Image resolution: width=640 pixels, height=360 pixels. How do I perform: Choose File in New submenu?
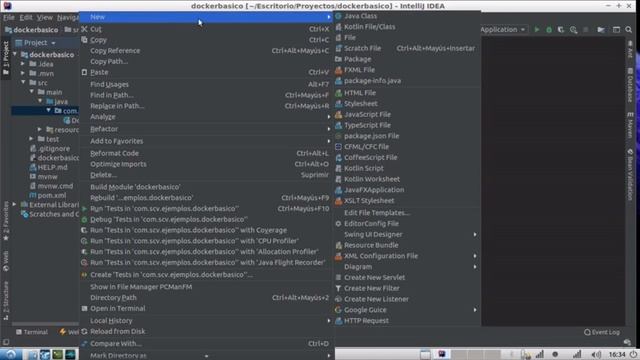(x=407, y=38)
